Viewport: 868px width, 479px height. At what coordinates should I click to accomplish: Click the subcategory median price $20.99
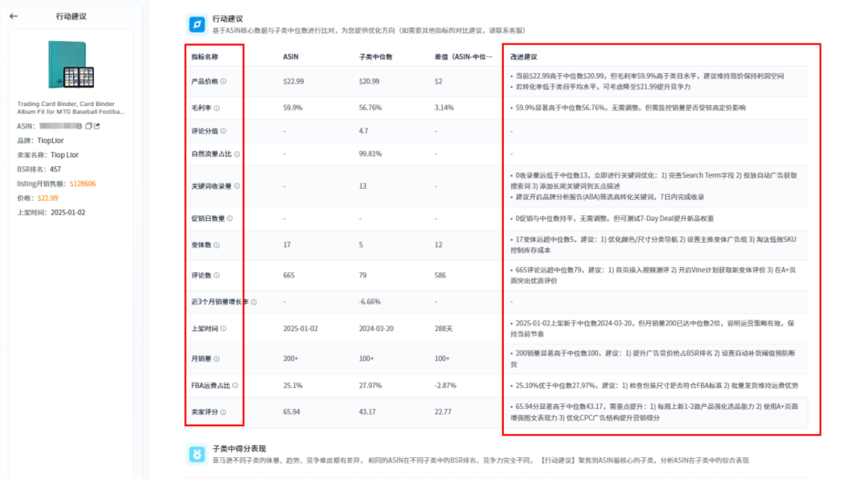pos(369,81)
